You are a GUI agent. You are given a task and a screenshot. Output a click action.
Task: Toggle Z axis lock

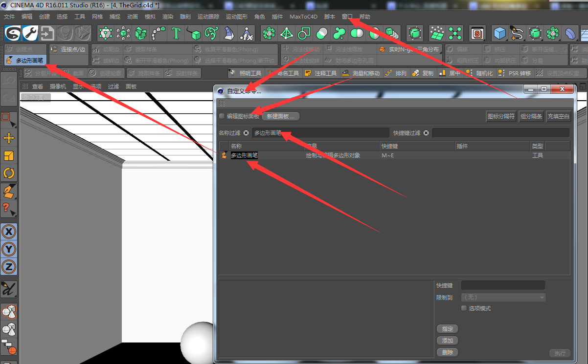pyautogui.click(x=9, y=267)
